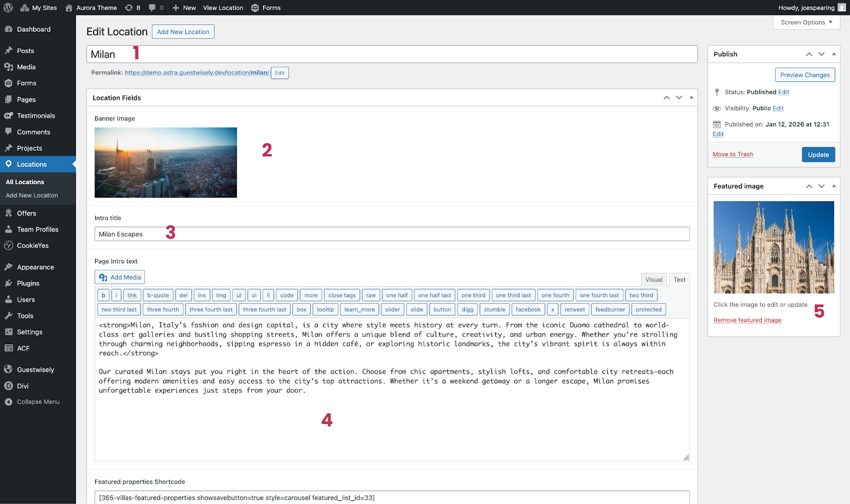Image resolution: width=850 pixels, height=504 pixels.
Task: Click the Add Media button
Action: point(120,277)
